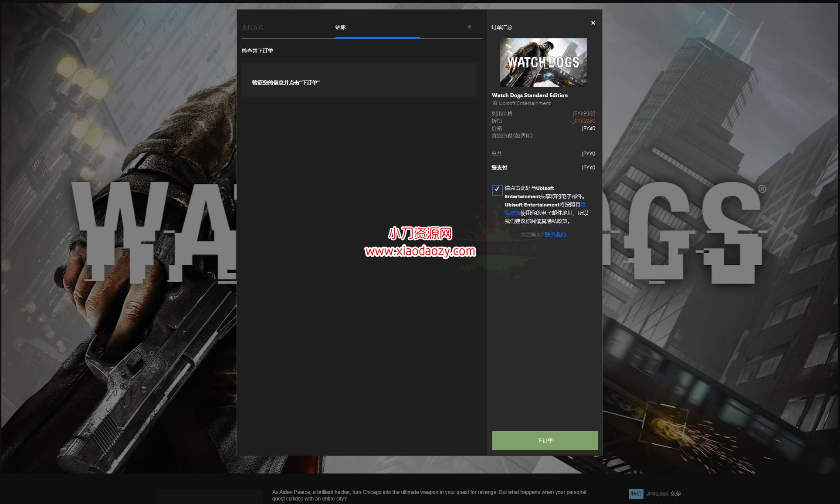The height and width of the screenshot is (504, 840).
Task: Click the 特价 badge on the store page
Action: pos(636,494)
